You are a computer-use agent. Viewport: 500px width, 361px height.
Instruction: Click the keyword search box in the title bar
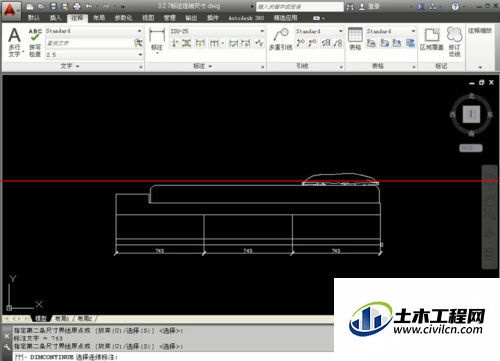(299, 6)
